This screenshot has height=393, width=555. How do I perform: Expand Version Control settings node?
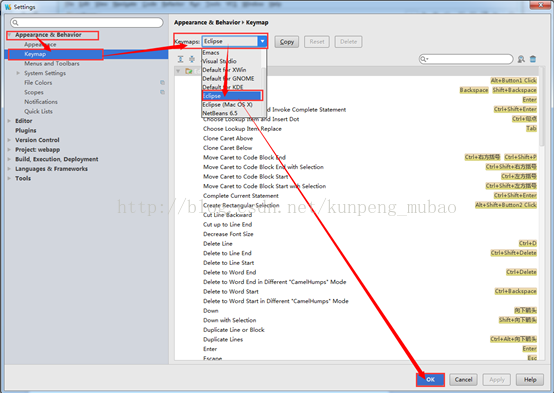[x=9, y=140]
